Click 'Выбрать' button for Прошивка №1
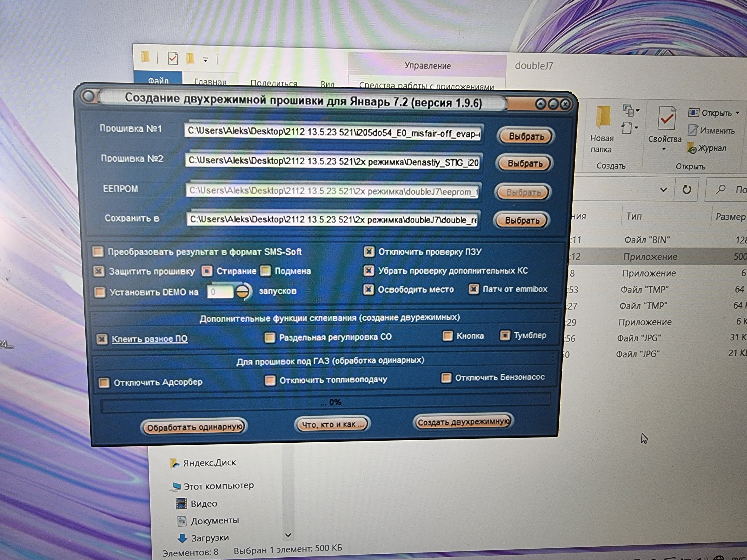This screenshot has height=560, width=747. pyautogui.click(x=526, y=136)
